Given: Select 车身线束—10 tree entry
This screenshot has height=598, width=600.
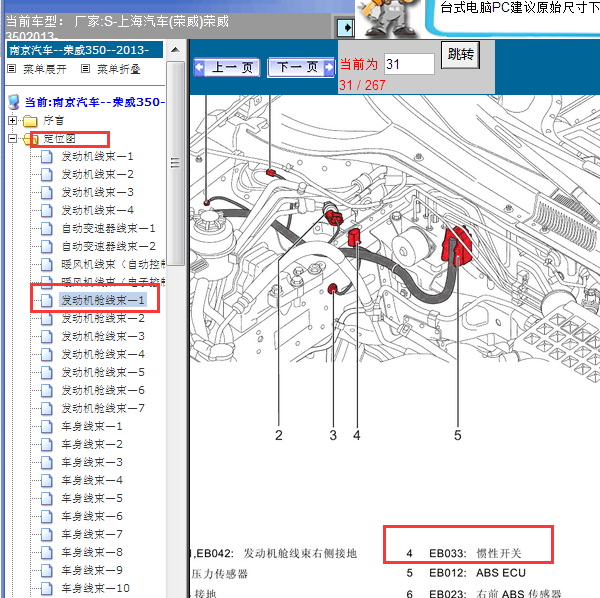Looking at the screenshot, I should pos(95,588).
